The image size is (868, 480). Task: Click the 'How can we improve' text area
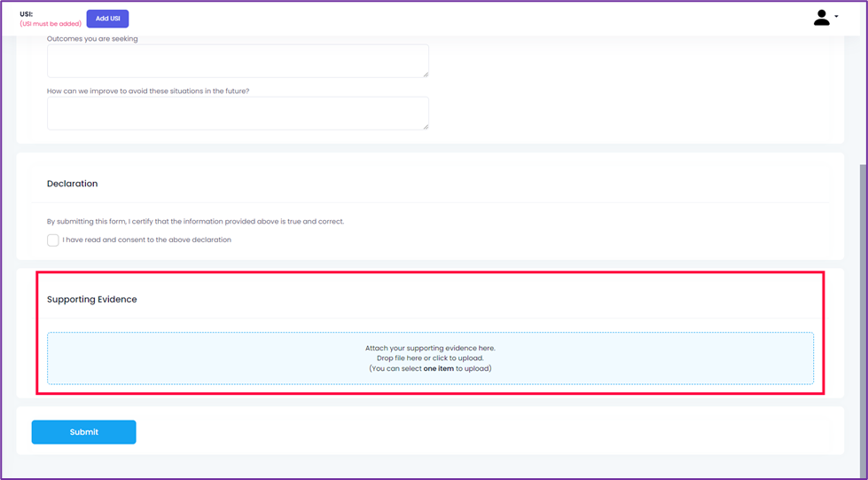238,113
